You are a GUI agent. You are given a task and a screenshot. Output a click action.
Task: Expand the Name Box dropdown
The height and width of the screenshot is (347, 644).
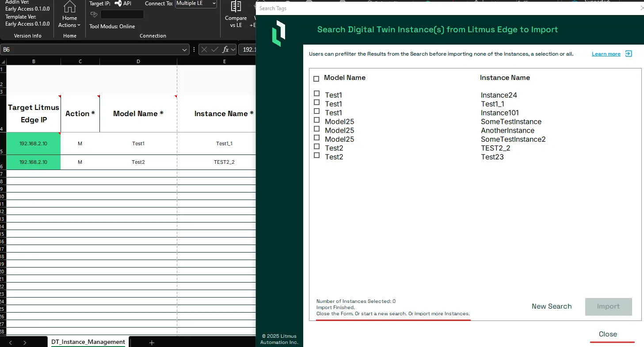coord(184,50)
